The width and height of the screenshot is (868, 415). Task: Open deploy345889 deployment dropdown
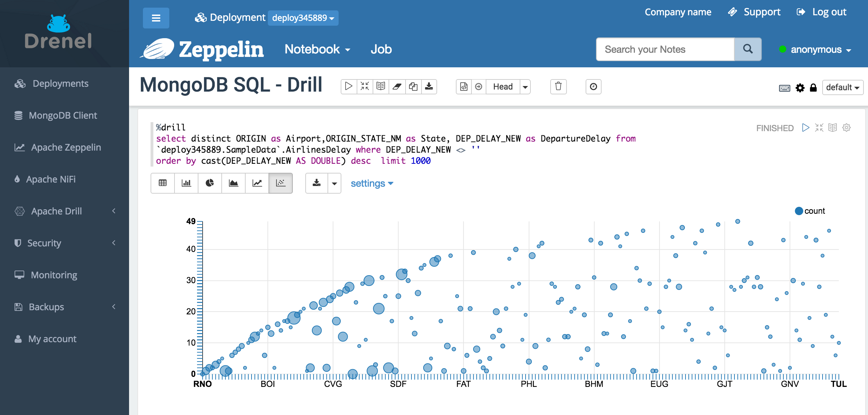point(303,18)
